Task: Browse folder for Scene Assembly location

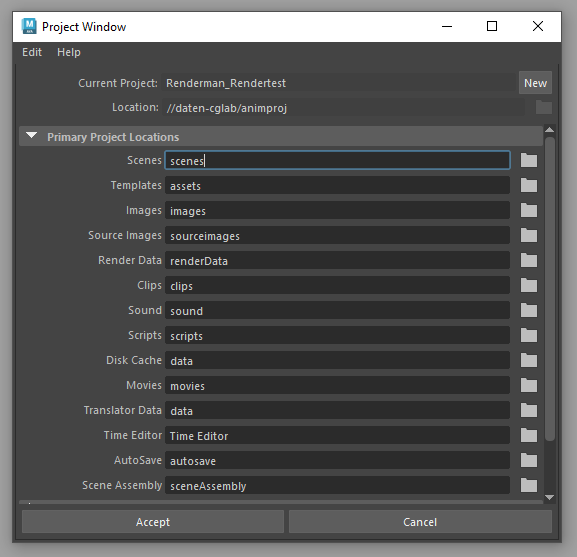Action: pos(529,486)
